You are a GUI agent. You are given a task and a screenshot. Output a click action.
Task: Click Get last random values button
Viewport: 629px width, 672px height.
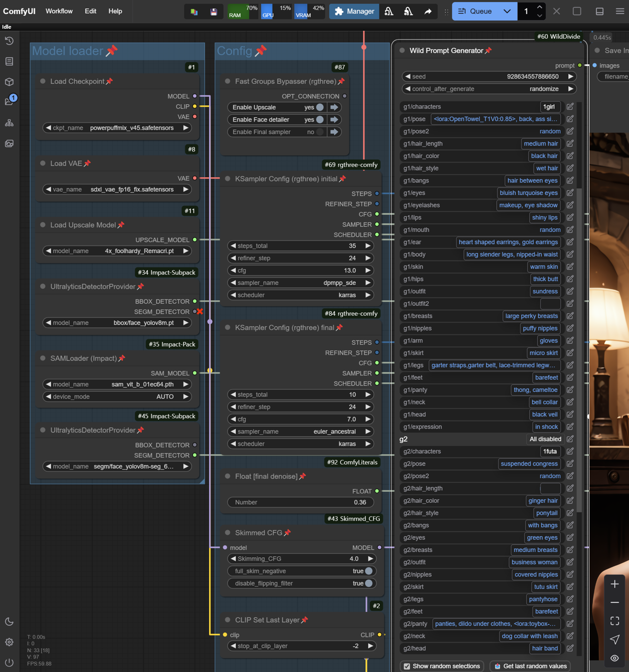pos(530,666)
